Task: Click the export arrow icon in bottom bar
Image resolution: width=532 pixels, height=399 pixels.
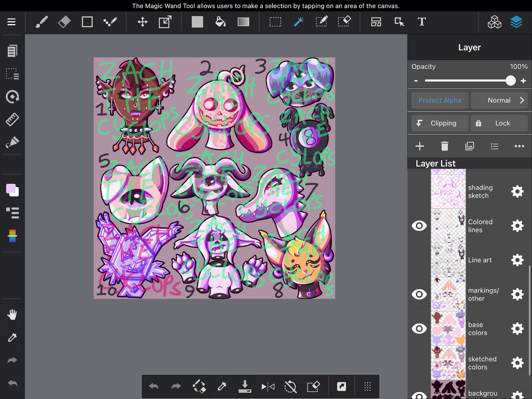Action: point(341,386)
